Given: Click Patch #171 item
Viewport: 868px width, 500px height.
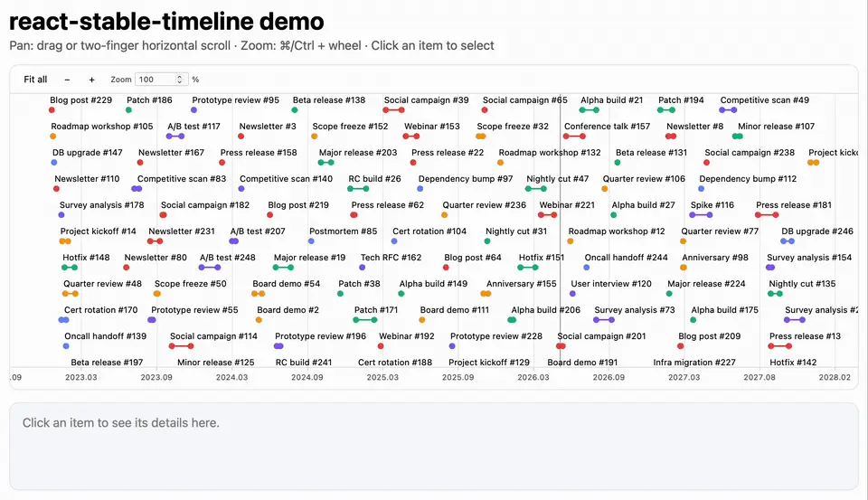Looking at the screenshot, I should point(376,309).
